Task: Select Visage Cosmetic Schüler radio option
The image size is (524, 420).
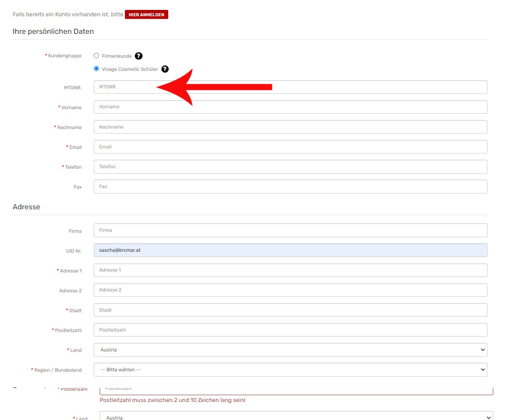Action: click(x=97, y=69)
